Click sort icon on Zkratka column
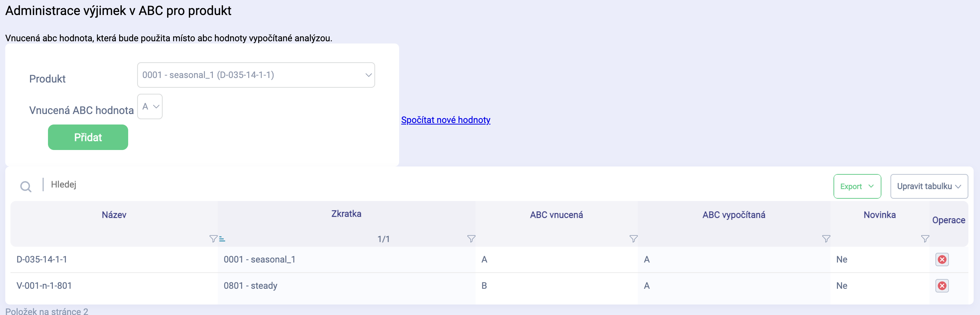Screen dimensions: 980x315 tap(222, 239)
